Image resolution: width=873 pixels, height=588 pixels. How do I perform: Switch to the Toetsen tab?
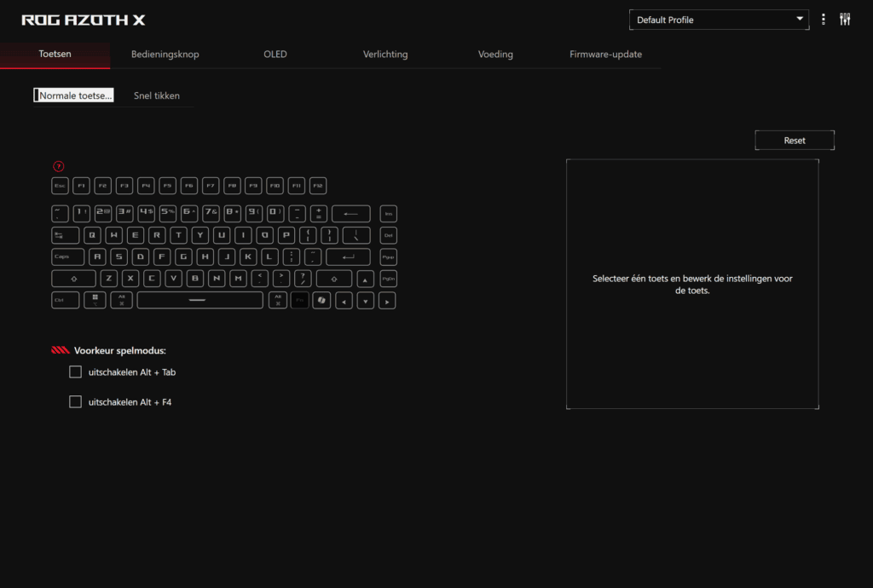tap(55, 54)
